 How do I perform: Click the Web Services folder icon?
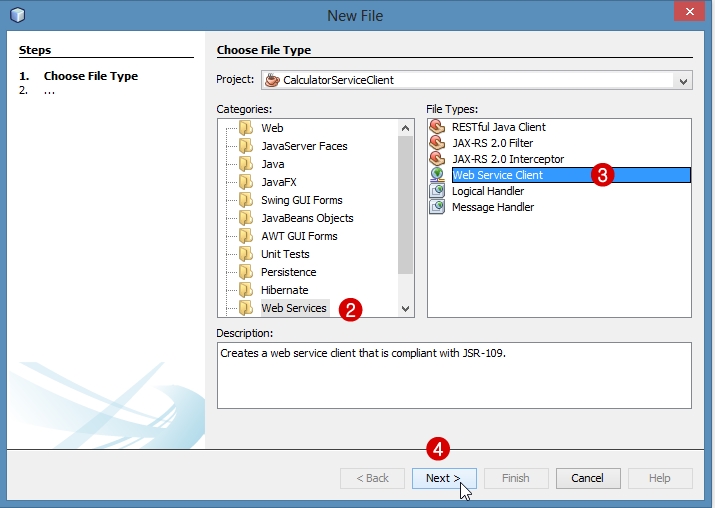(x=246, y=308)
